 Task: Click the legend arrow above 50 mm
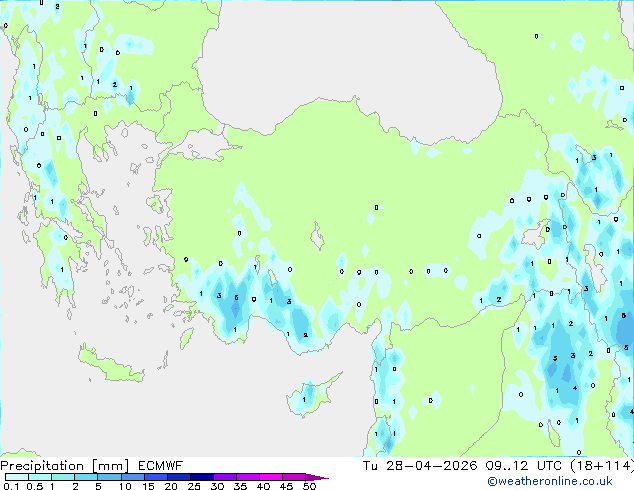[x=317, y=477]
